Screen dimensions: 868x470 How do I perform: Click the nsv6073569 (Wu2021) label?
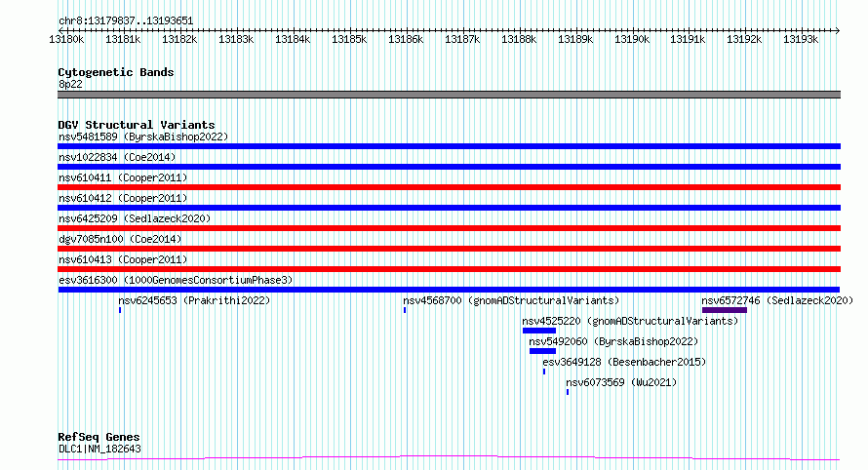pos(621,382)
